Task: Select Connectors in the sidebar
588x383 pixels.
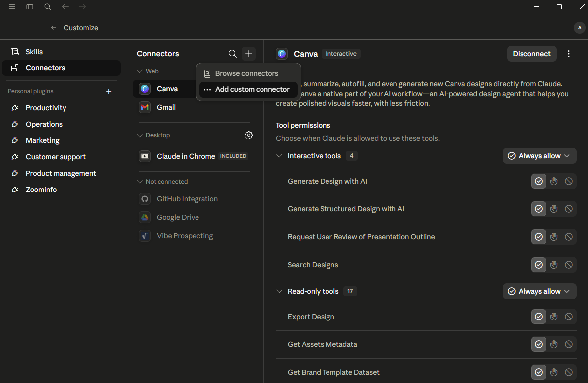Action: pos(61,68)
